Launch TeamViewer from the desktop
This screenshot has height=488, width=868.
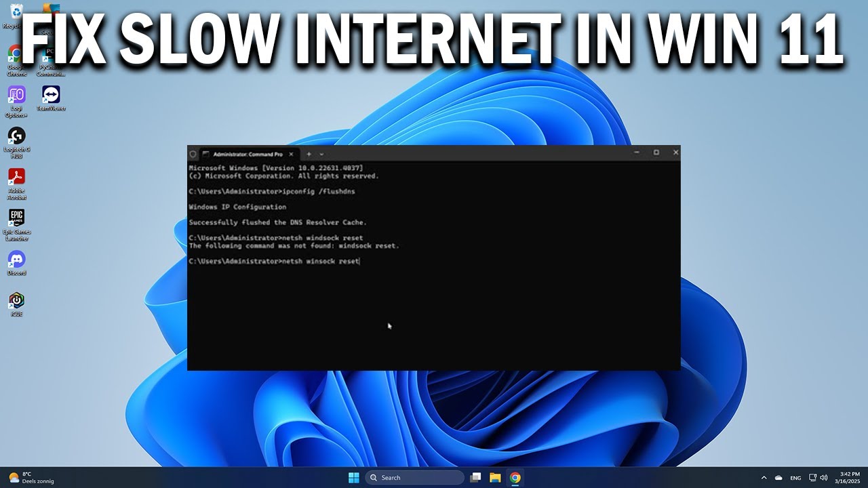(x=51, y=98)
